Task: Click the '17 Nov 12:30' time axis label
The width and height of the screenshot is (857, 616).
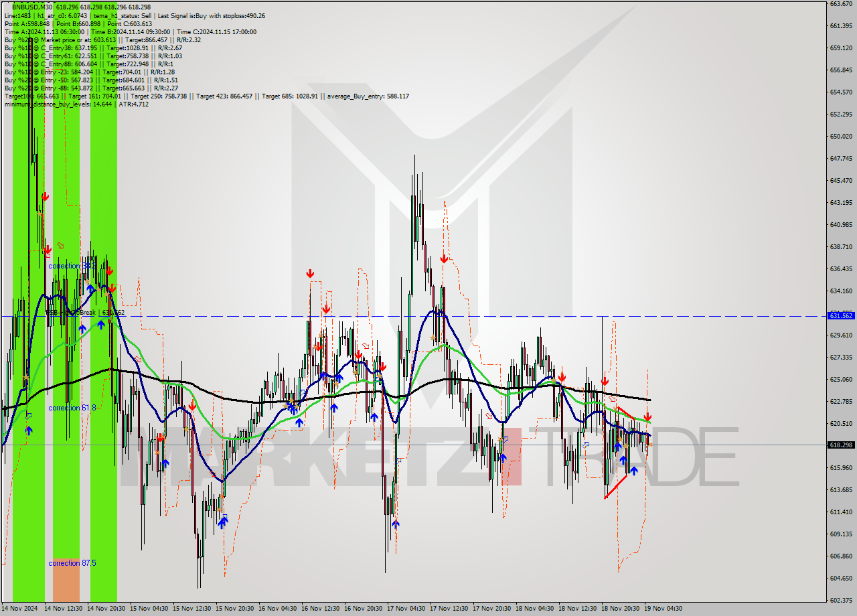Action: [449, 609]
